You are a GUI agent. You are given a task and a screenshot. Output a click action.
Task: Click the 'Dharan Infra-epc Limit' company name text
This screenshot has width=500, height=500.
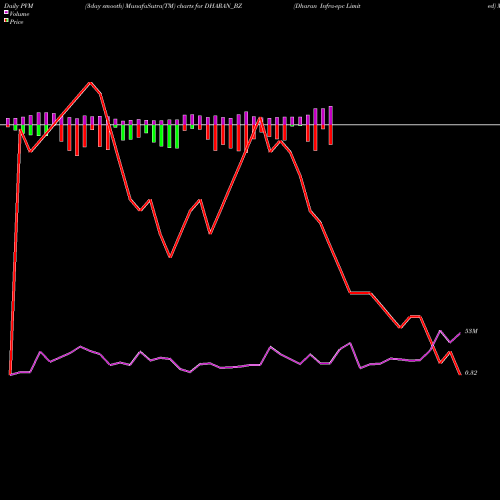click(x=327, y=6)
